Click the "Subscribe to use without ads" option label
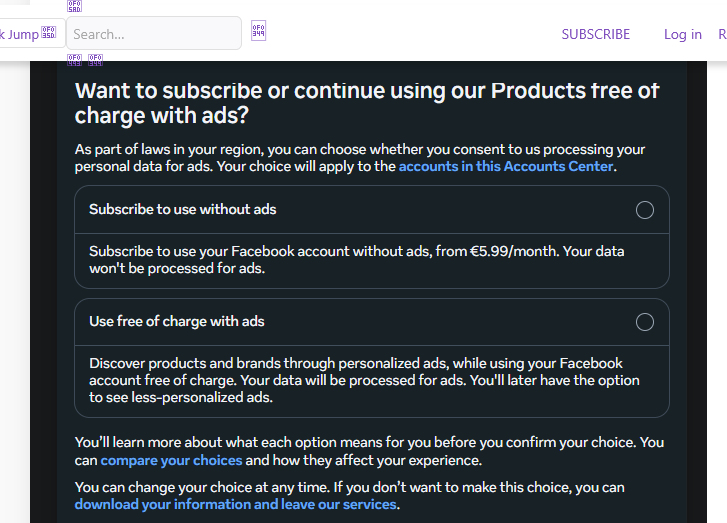 pos(183,210)
